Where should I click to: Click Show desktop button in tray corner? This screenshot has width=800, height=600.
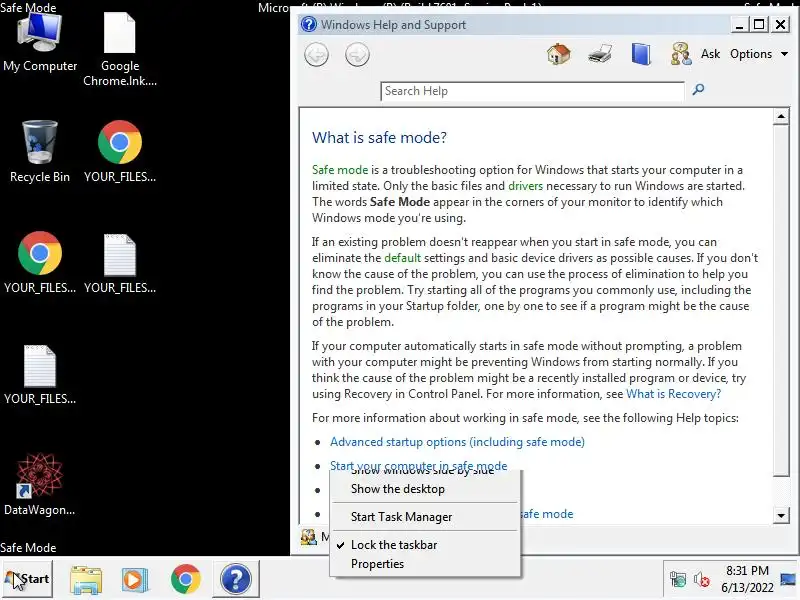(x=788, y=579)
